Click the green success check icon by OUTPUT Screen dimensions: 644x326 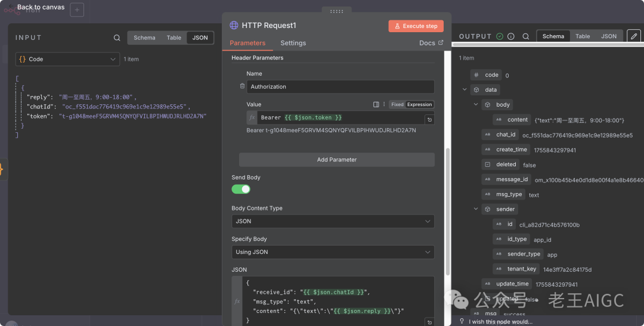[500, 36]
